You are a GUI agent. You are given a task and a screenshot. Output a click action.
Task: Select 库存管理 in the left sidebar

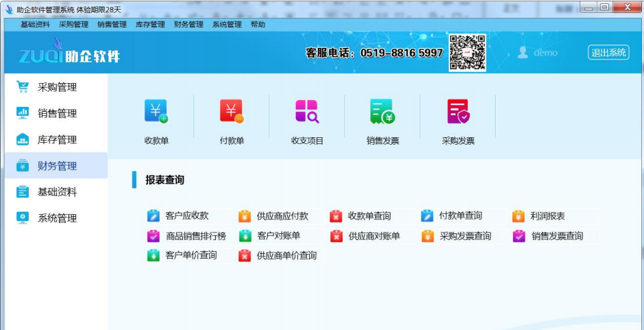(x=56, y=139)
